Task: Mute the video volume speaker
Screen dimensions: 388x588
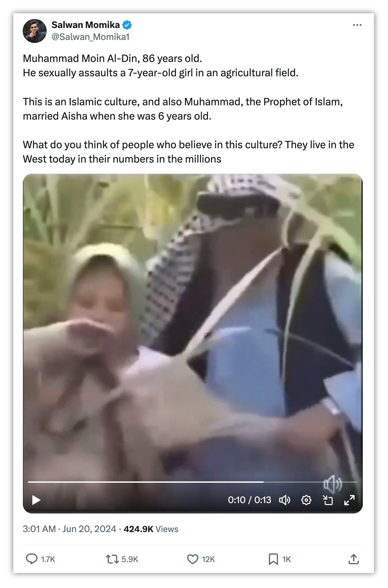Action: click(x=285, y=500)
